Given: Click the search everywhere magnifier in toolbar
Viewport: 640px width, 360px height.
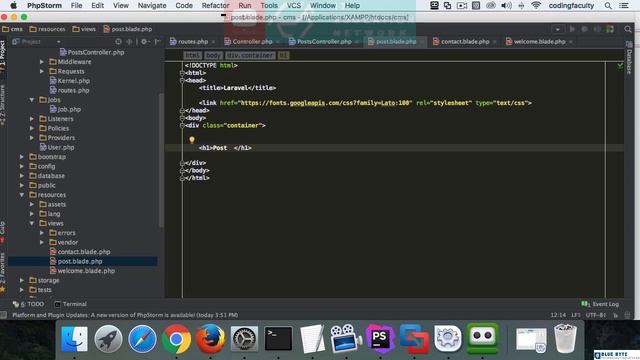Looking at the screenshot, I should click(x=628, y=29).
